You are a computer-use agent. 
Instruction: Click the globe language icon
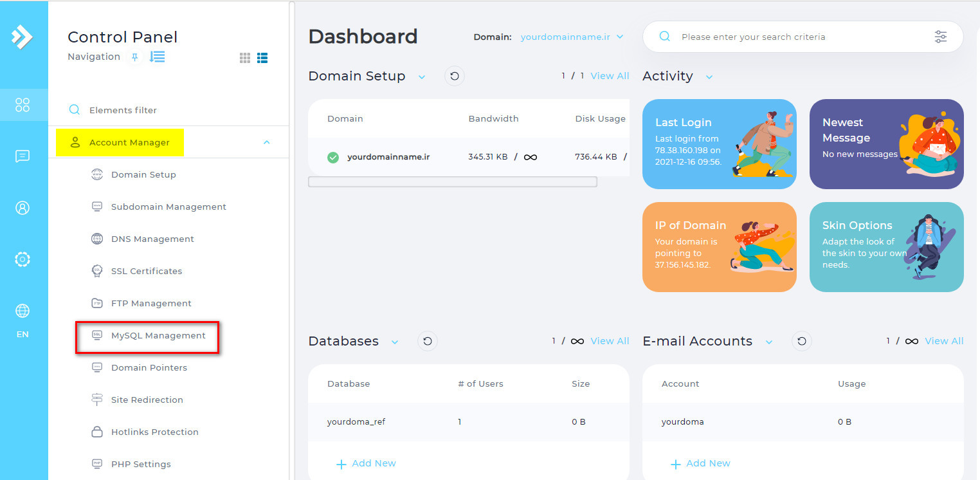23,311
